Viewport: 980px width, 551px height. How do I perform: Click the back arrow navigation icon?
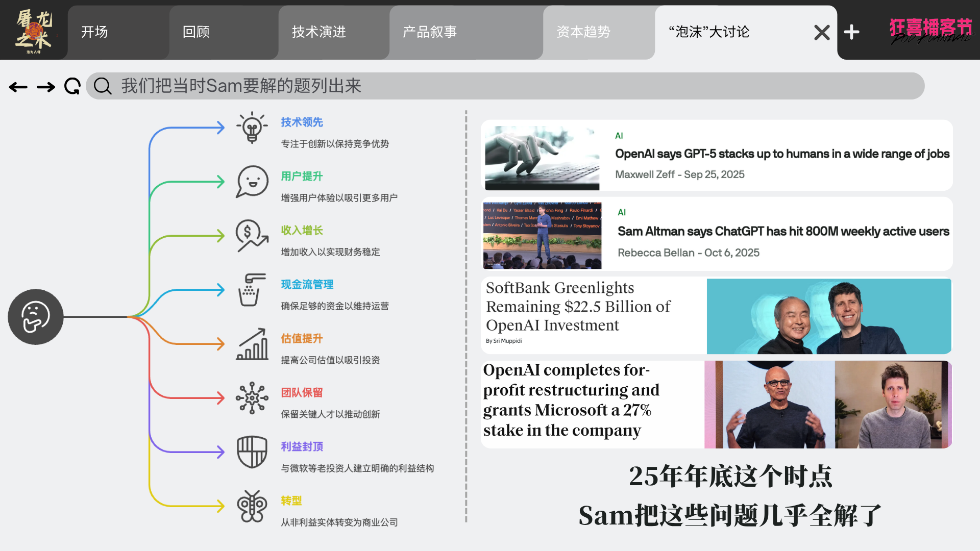(18, 87)
